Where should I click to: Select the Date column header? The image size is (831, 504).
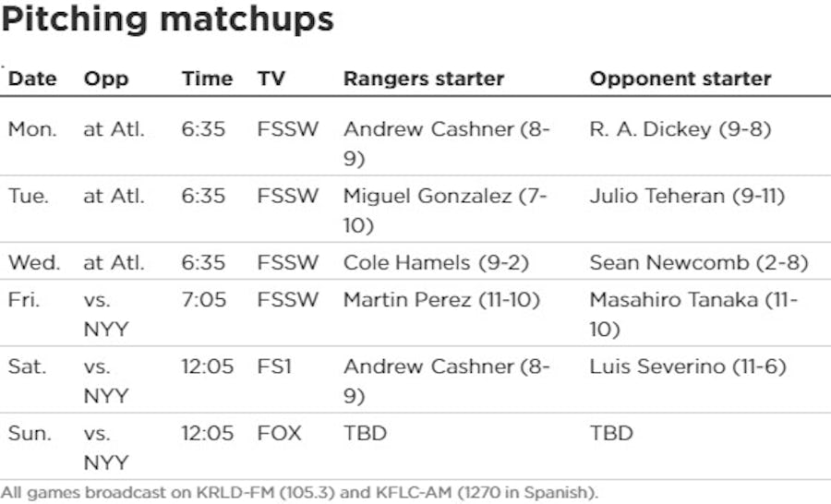(x=32, y=78)
